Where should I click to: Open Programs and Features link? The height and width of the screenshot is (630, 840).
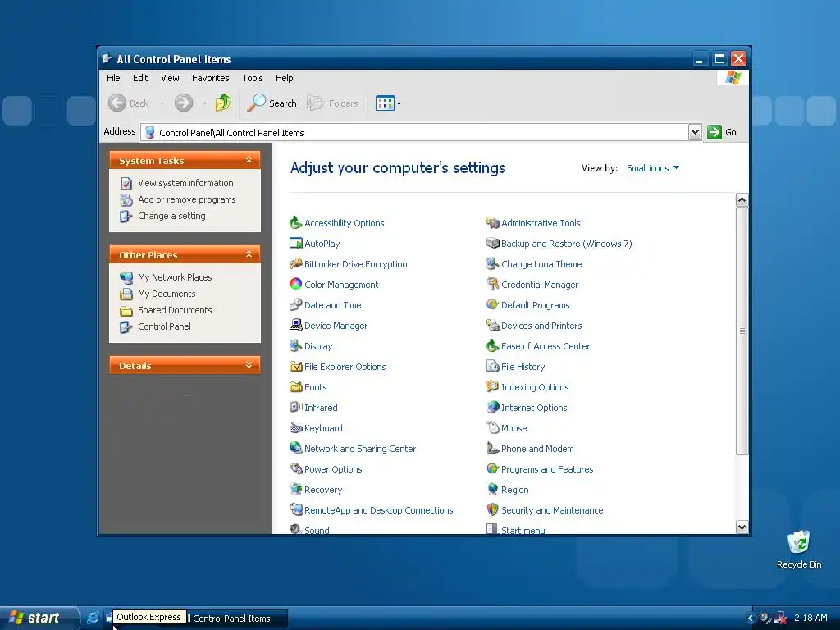547,468
